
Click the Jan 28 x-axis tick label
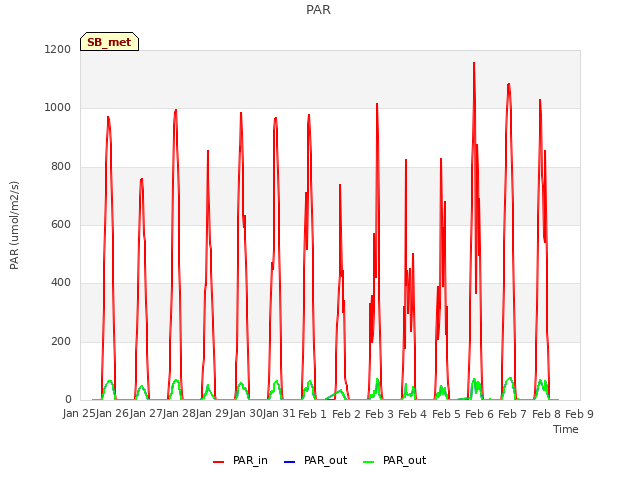179,413
